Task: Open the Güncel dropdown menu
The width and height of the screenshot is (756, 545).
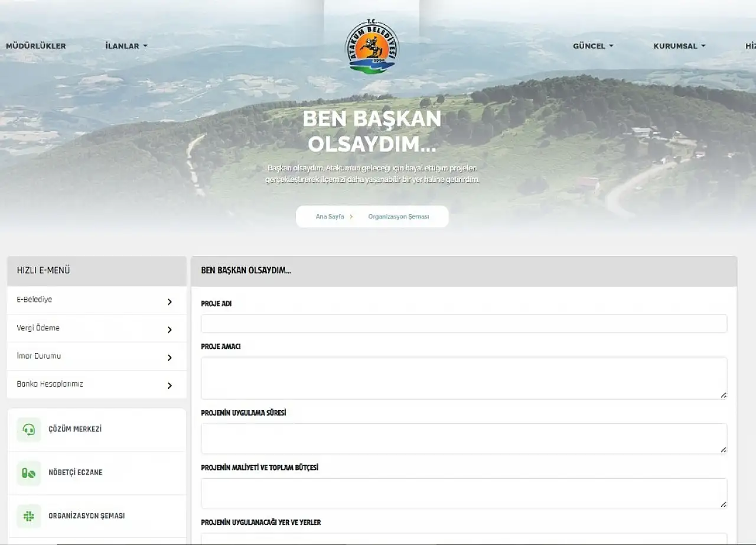Action: coord(593,46)
